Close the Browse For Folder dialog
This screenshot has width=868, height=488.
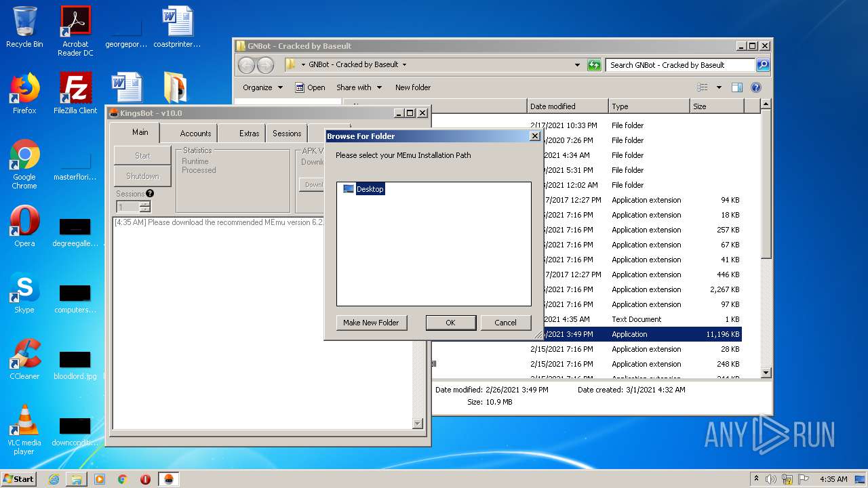(535, 136)
